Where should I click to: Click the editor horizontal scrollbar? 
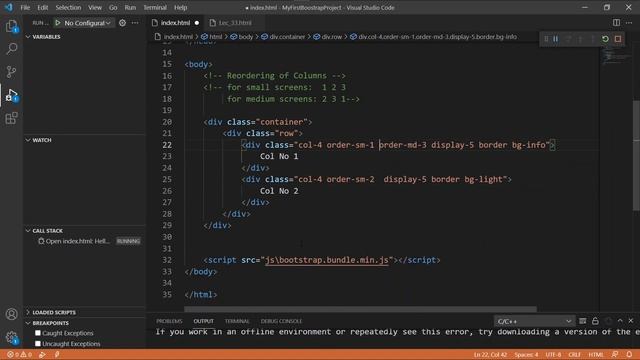[360, 309]
